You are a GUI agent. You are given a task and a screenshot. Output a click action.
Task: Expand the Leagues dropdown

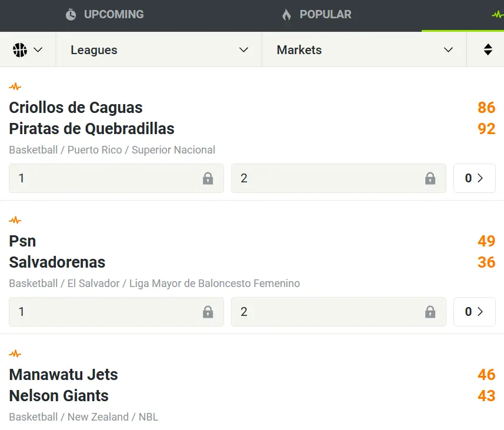(x=159, y=50)
